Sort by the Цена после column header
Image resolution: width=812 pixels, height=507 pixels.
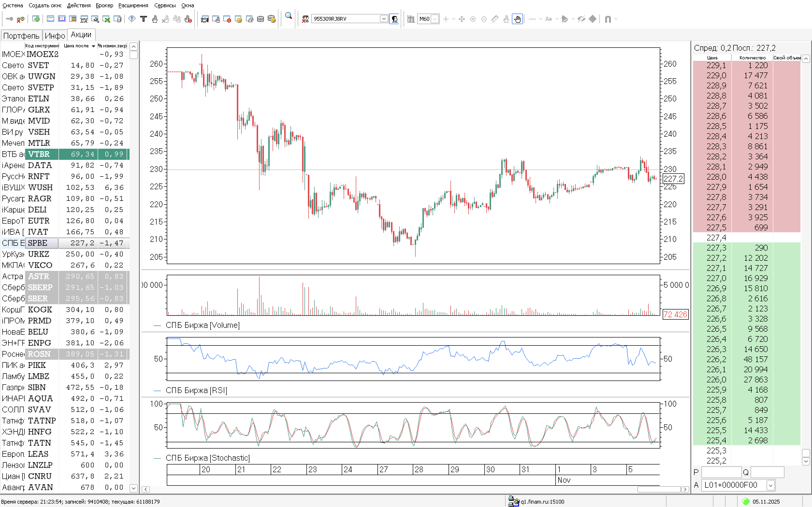coord(77,46)
